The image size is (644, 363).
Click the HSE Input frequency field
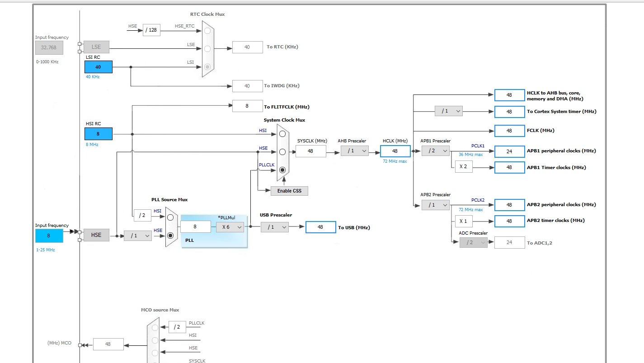[49, 236]
